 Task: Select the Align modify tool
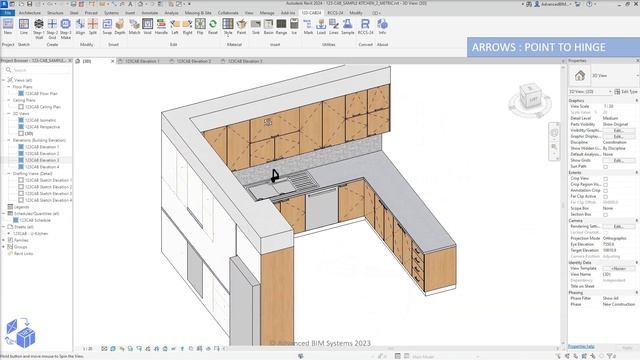click(80, 27)
